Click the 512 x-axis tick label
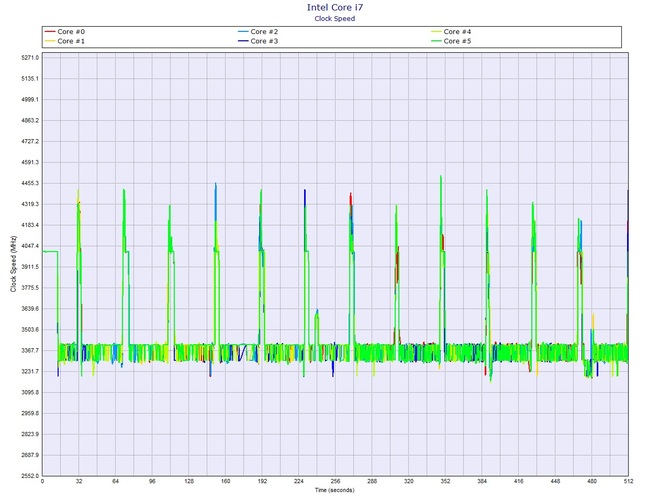The height and width of the screenshot is (502, 670). pos(629,481)
